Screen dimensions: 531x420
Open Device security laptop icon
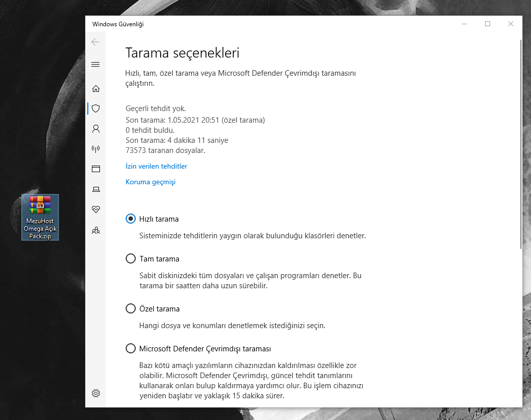[96, 189]
